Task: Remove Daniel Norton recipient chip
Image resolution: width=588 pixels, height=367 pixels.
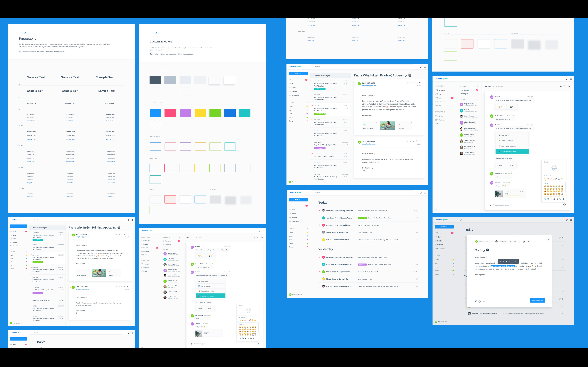Action: tap(511, 242)
